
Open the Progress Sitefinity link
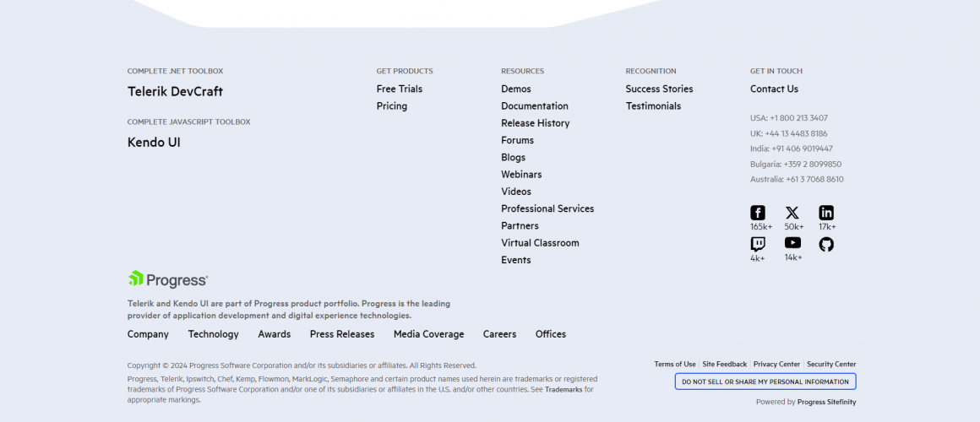tap(826, 402)
